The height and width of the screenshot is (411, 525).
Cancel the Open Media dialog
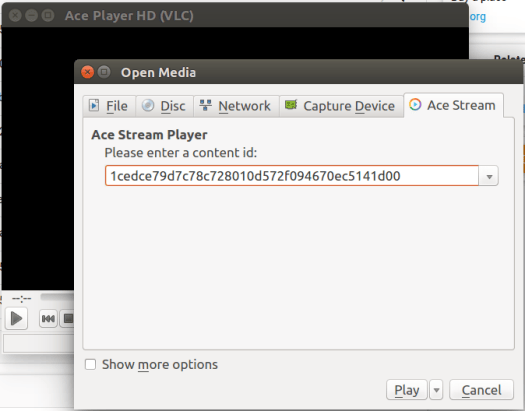coord(481,390)
